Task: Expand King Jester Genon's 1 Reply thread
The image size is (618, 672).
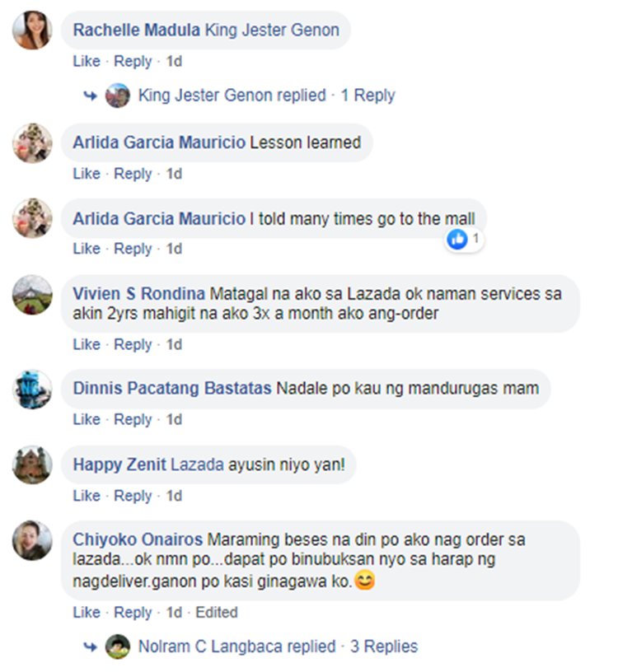Action: (368, 96)
